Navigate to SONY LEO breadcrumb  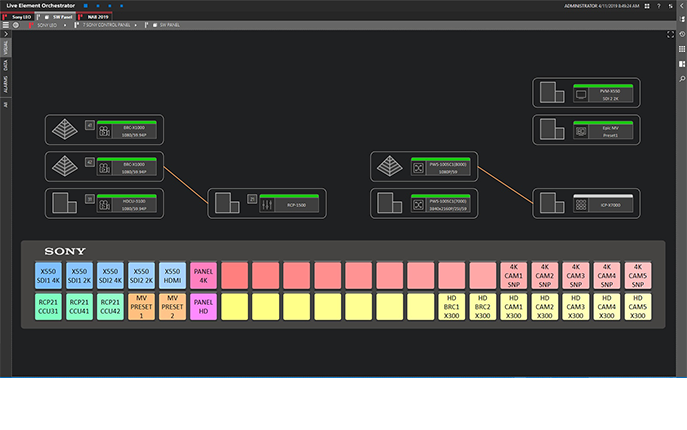click(46, 25)
